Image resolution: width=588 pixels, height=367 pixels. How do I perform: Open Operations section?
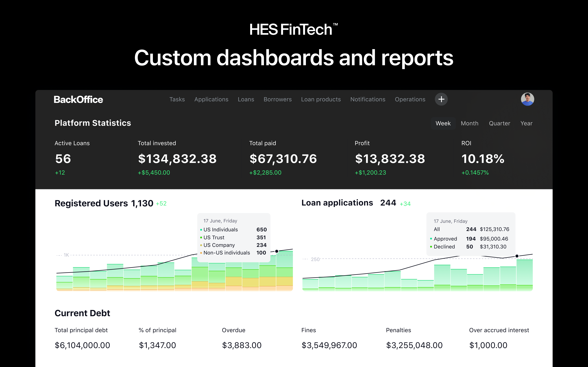pos(410,99)
